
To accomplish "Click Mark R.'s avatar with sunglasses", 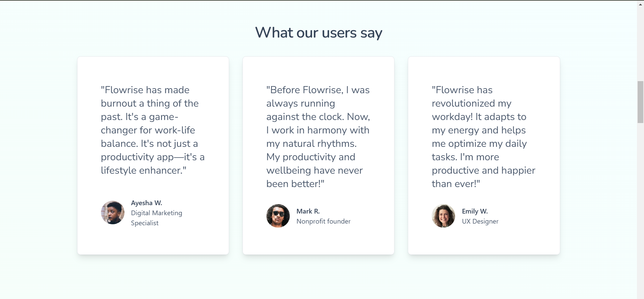I will coord(278,216).
